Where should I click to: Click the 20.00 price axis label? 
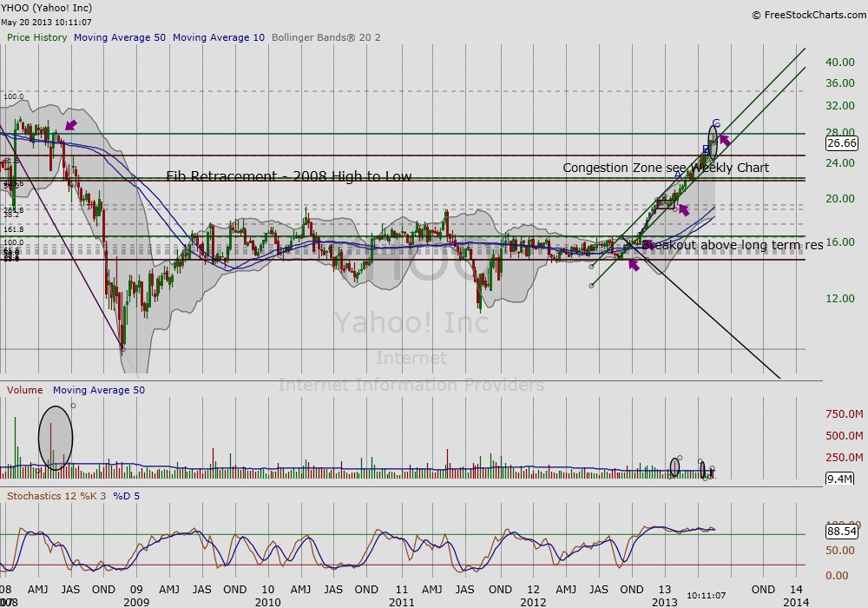pyautogui.click(x=839, y=198)
